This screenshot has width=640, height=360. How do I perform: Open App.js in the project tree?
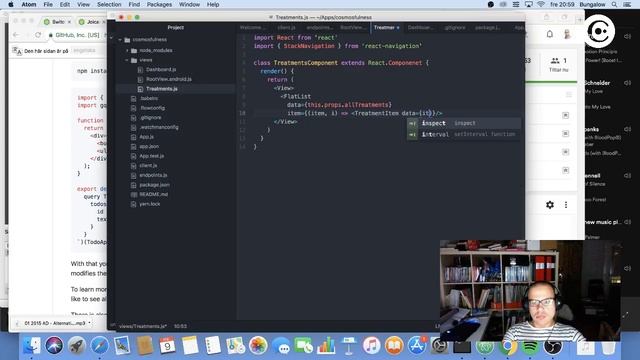[147, 137]
